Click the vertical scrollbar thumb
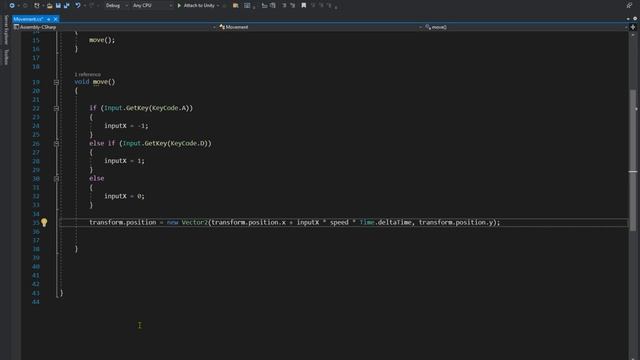The width and height of the screenshot is (640, 360). click(633, 159)
